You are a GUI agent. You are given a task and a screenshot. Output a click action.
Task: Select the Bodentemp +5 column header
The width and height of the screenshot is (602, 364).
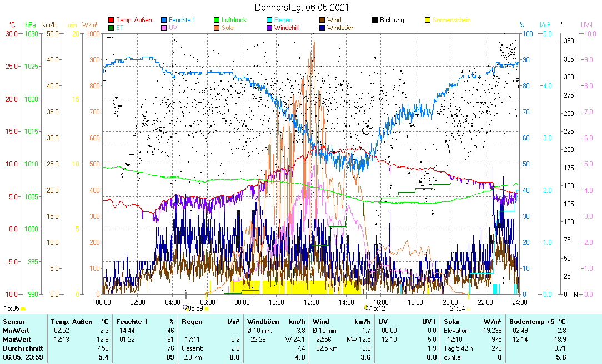pos(538,321)
